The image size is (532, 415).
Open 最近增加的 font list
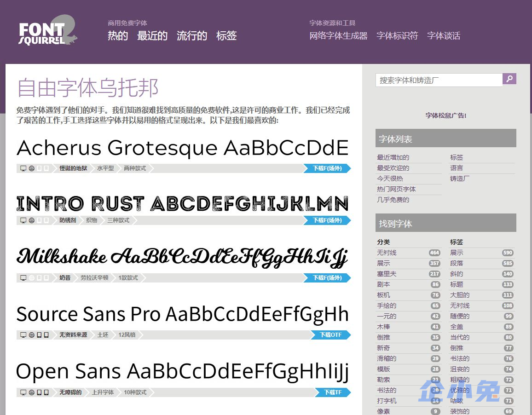tap(393, 157)
